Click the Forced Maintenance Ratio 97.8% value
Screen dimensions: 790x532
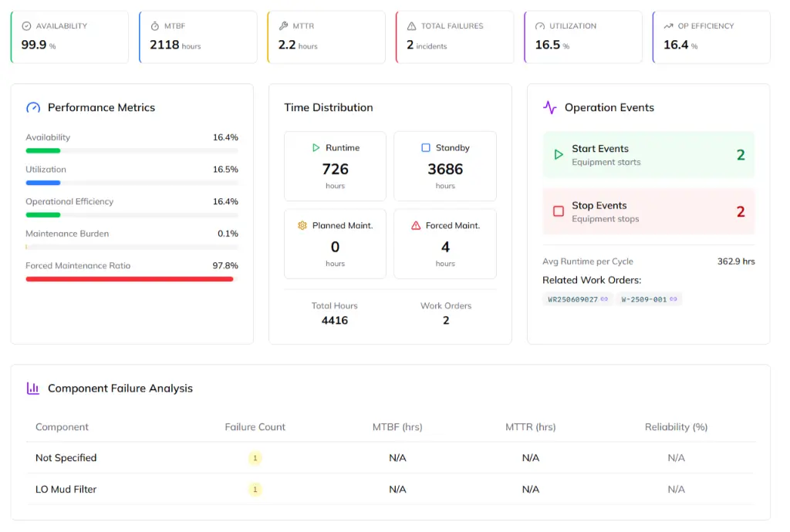click(x=225, y=266)
